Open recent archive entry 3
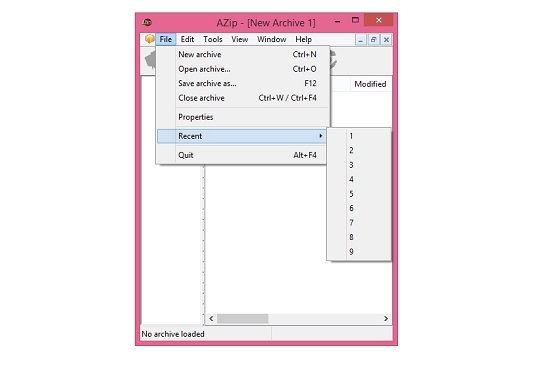 click(359, 165)
